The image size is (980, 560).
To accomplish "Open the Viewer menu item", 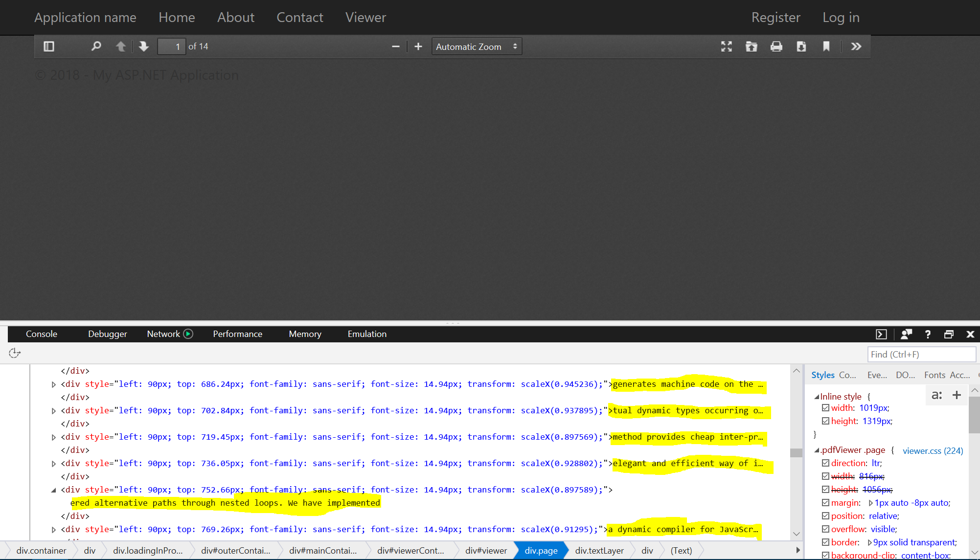I will [x=365, y=17].
